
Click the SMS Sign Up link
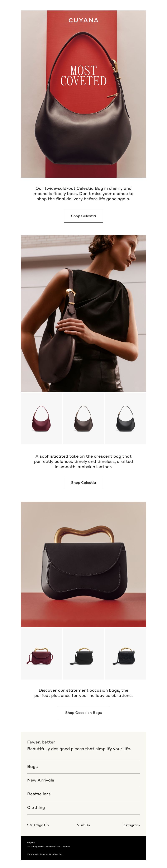[38, 825]
